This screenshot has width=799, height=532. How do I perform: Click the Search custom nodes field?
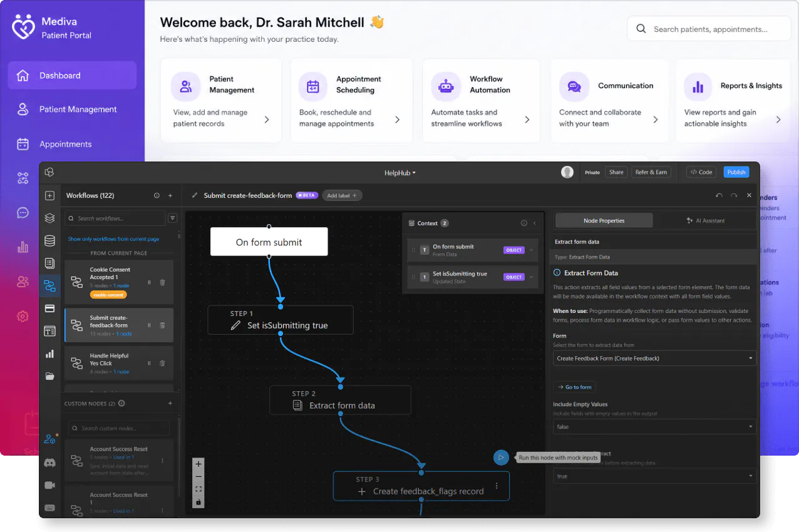click(119, 428)
